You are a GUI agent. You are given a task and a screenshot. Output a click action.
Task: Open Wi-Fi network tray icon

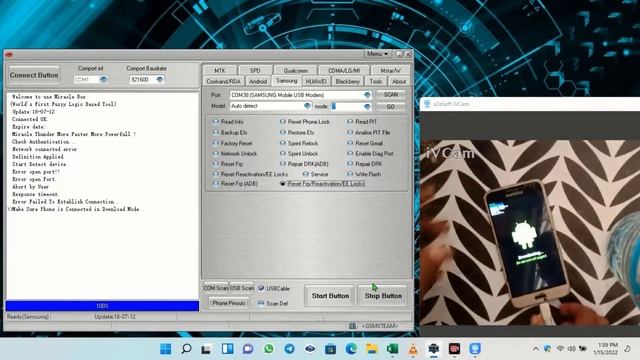coord(560,349)
